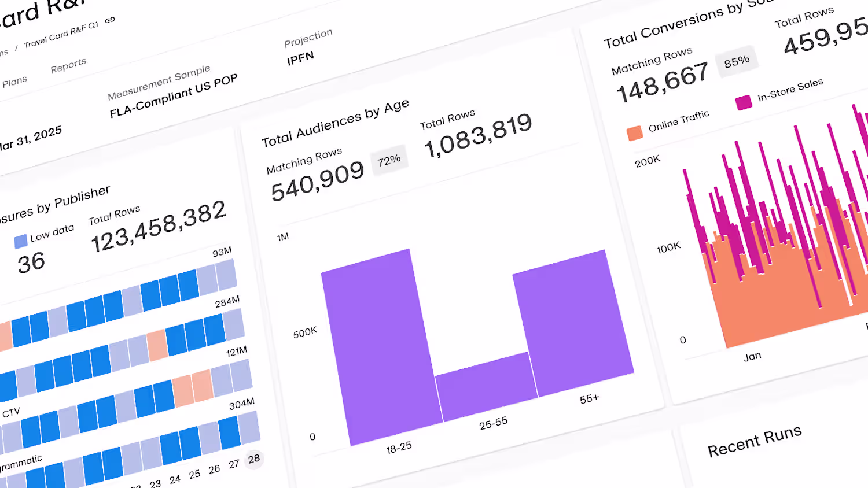Select the 55+ age bar
The height and width of the screenshot is (488, 868).
573,323
